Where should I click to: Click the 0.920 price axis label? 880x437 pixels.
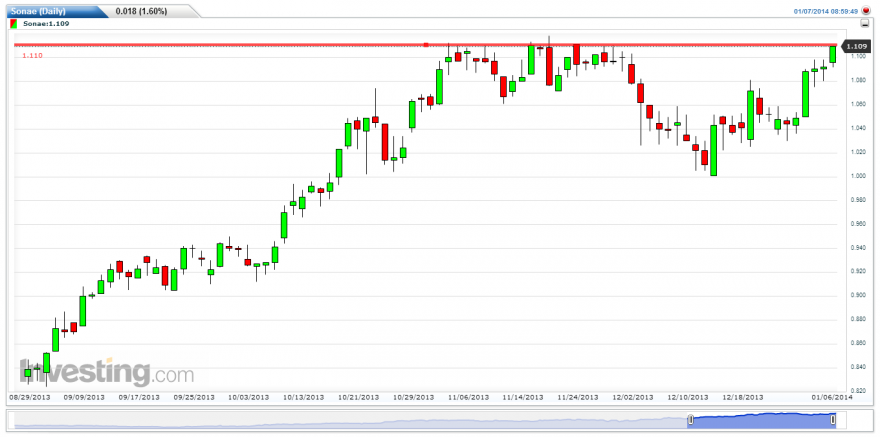coord(859,272)
